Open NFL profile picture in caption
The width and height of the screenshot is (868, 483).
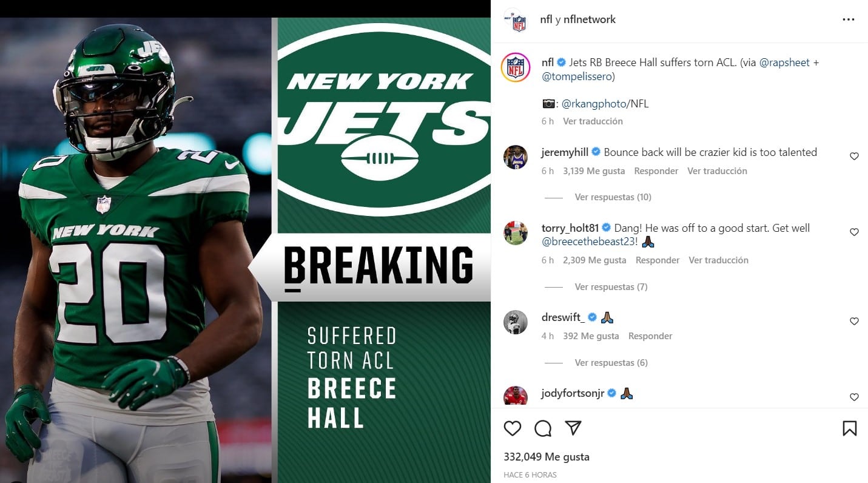pos(516,67)
